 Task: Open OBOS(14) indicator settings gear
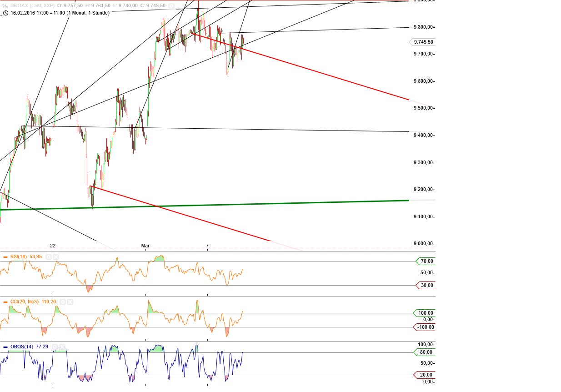click(x=55, y=347)
